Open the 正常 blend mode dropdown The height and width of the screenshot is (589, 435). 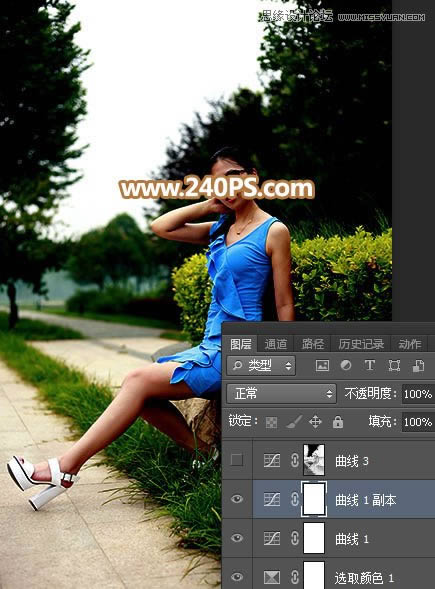point(281,394)
